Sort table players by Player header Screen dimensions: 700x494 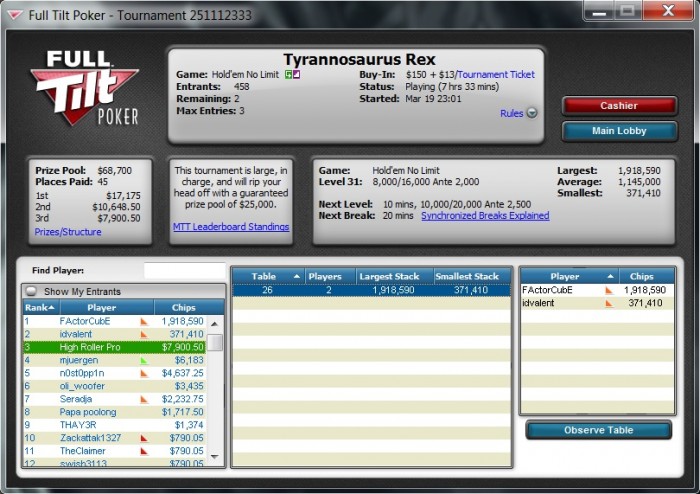570,276
